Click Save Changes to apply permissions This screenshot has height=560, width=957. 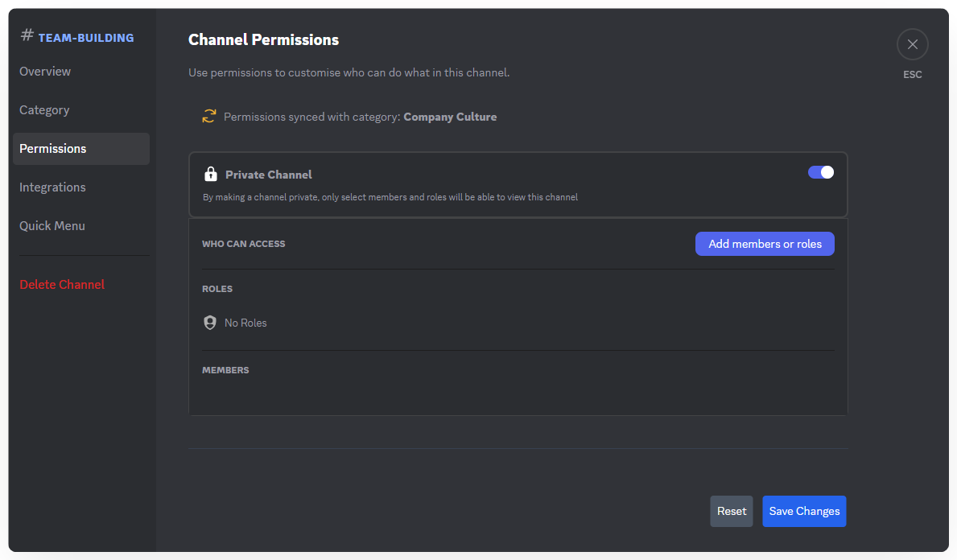point(804,511)
